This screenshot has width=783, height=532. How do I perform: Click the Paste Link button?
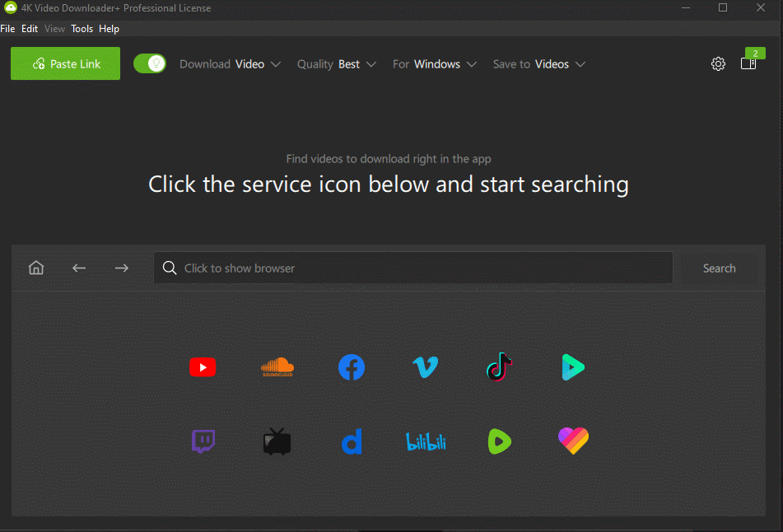tap(65, 63)
